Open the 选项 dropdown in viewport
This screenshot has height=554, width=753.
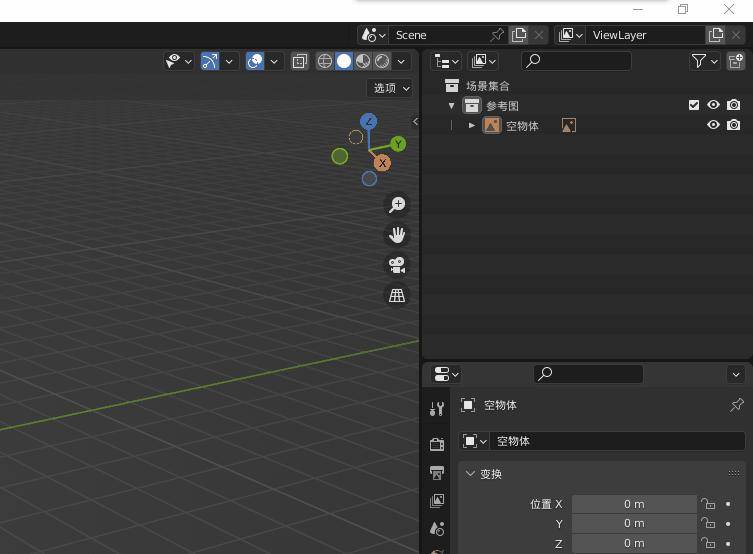coord(390,88)
